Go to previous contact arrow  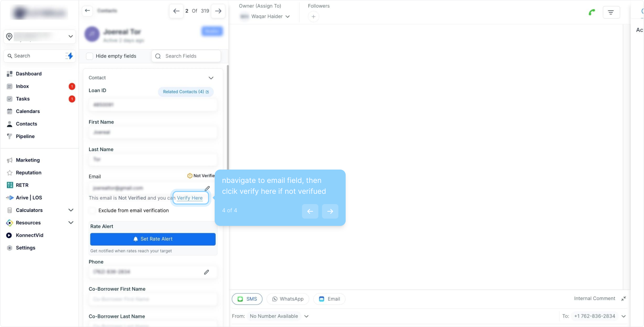pos(176,11)
